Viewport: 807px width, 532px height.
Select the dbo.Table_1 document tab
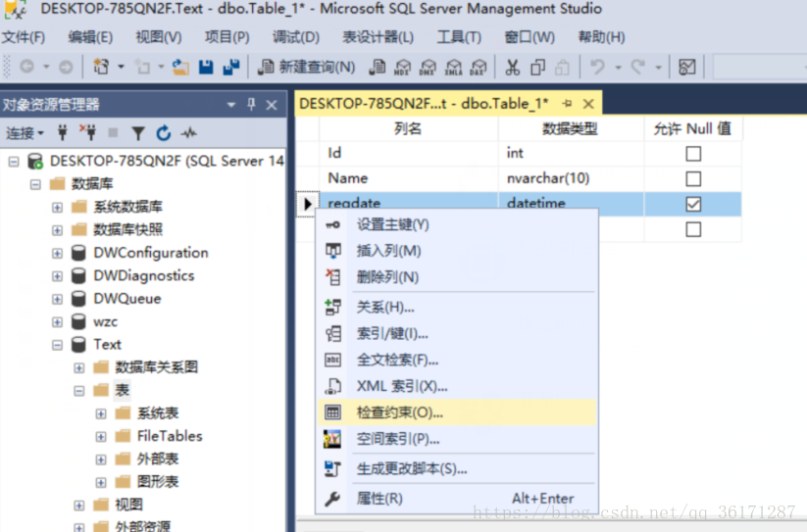tap(424, 104)
